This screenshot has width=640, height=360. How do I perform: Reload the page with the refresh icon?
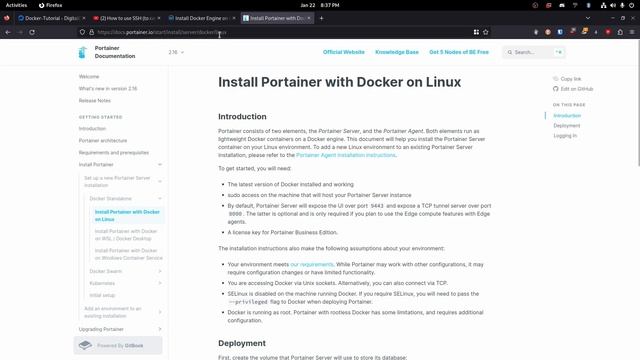(32, 32)
